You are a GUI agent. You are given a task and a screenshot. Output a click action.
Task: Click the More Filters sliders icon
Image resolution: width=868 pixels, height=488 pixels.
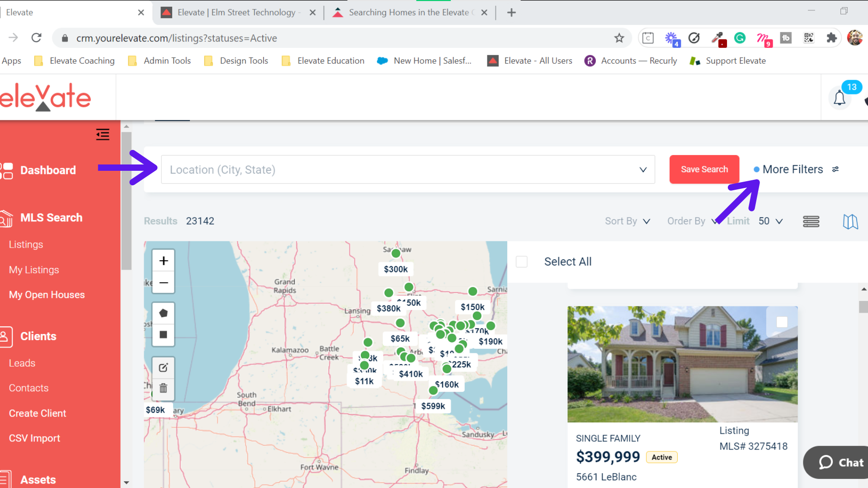835,169
